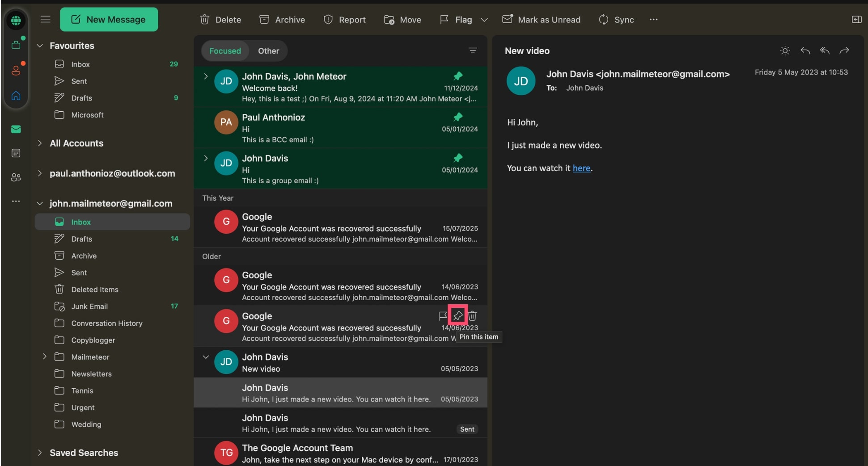This screenshot has height=466, width=868.
Task: Click the Reply arrow on reading pane
Action: [x=806, y=50]
